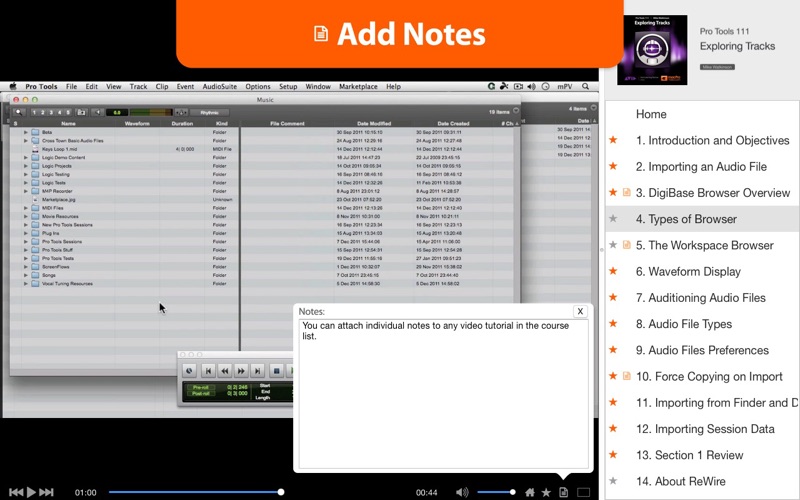Click Spotlight search icon in menu bar
The image size is (800, 500).
click(x=586, y=86)
